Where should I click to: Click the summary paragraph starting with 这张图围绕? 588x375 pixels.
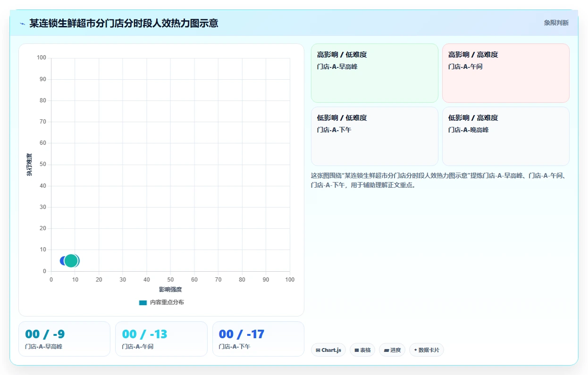coord(440,180)
